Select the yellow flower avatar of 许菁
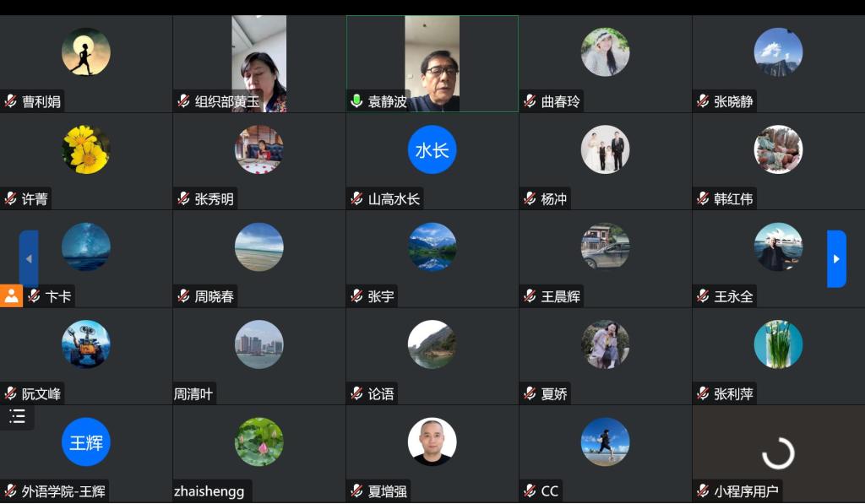The height and width of the screenshot is (504, 865). click(x=86, y=149)
